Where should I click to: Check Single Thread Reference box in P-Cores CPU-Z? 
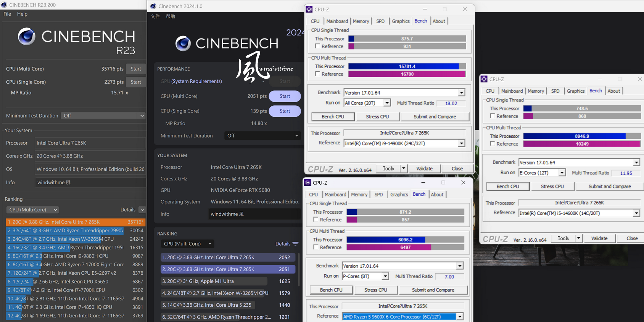(x=316, y=219)
